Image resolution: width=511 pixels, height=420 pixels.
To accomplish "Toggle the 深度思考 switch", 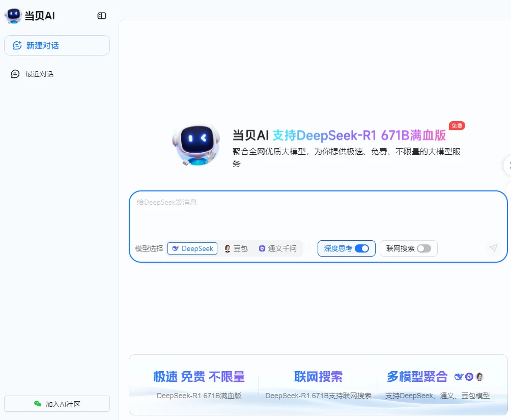I will tap(362, 248).
